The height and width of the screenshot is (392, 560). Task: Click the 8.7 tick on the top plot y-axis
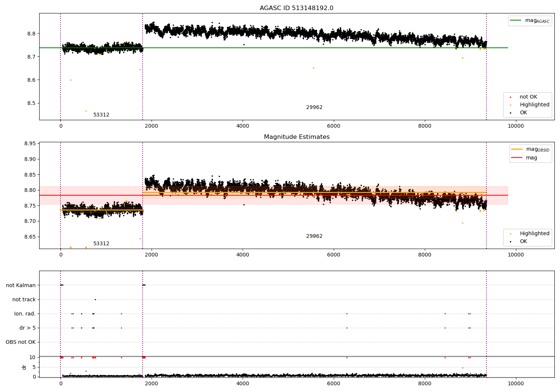pyautogui.click(x=31, y=57)
